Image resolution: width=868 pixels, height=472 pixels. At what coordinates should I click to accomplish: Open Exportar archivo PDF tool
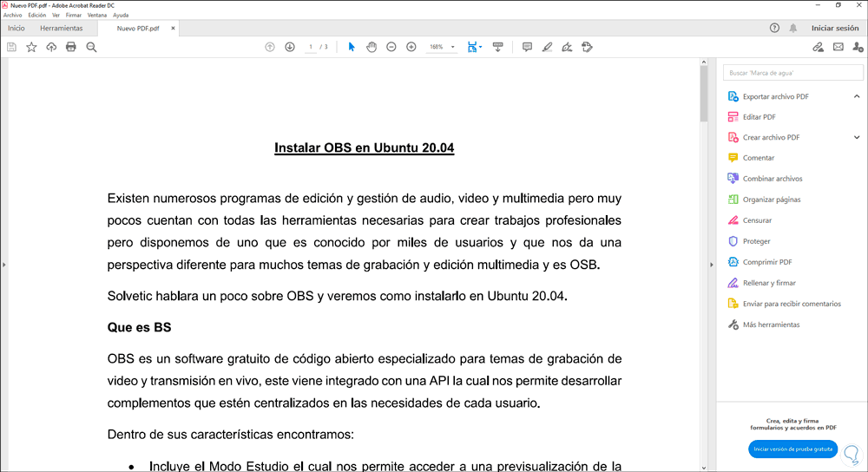(775, 96)
